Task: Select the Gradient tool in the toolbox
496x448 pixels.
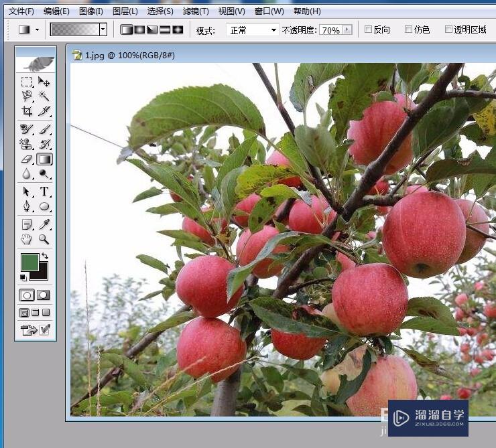Action: pos(44,159)
